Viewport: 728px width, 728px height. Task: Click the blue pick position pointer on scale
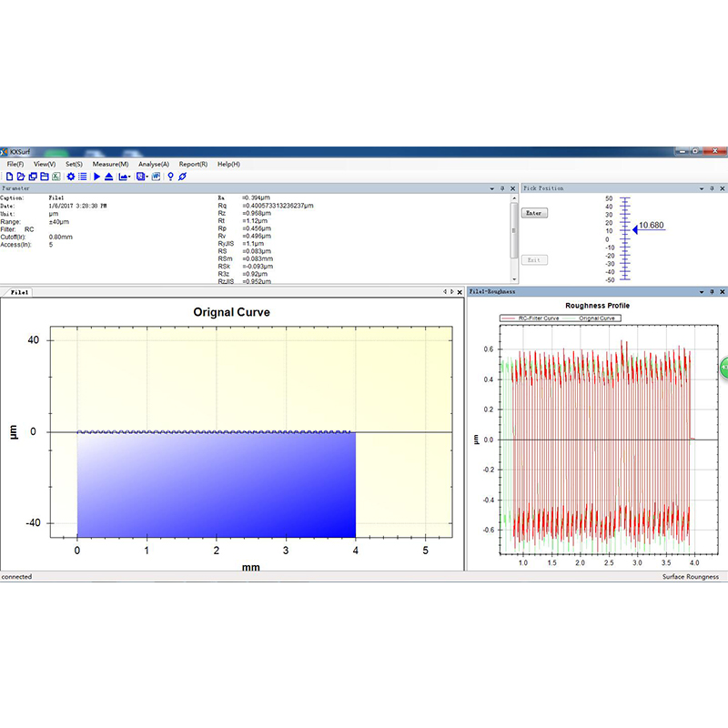tap(636, 229)
